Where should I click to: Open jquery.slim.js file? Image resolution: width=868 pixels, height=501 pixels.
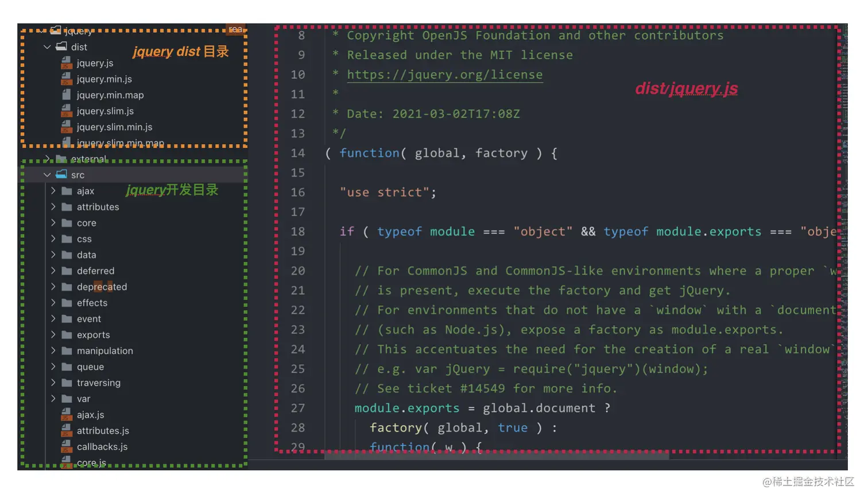coord(105,111)
